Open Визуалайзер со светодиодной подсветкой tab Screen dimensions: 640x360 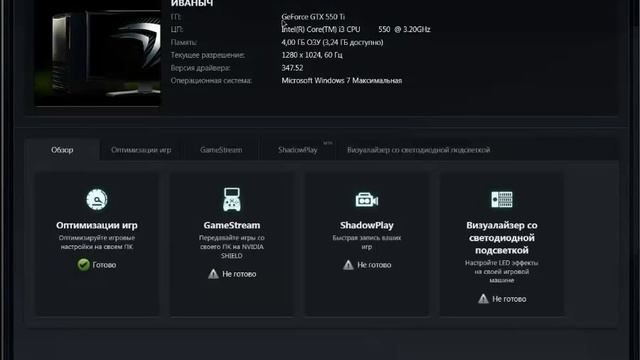point(418,150)
